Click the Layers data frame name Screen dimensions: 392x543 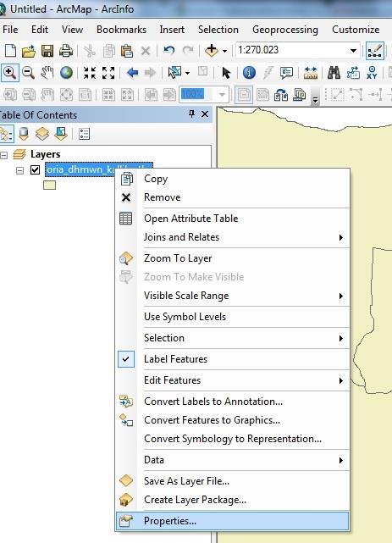(x=46, y=154)
